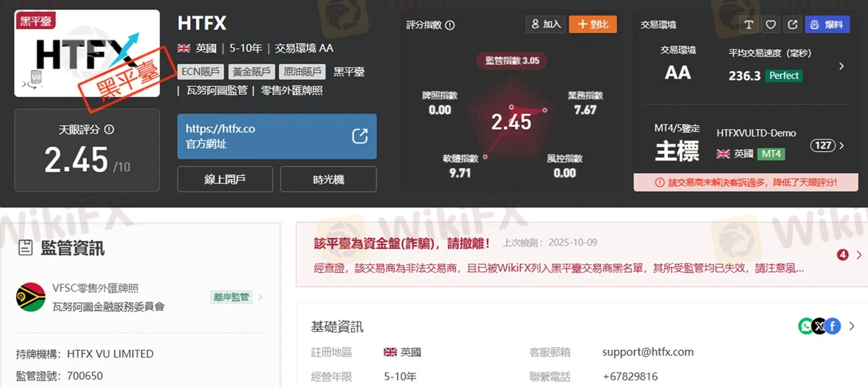Click the share icon in top toolbar

pos(793,25)
